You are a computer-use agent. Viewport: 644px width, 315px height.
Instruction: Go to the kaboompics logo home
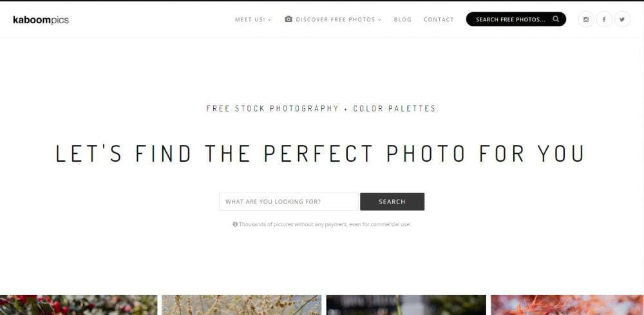[41, 20]
